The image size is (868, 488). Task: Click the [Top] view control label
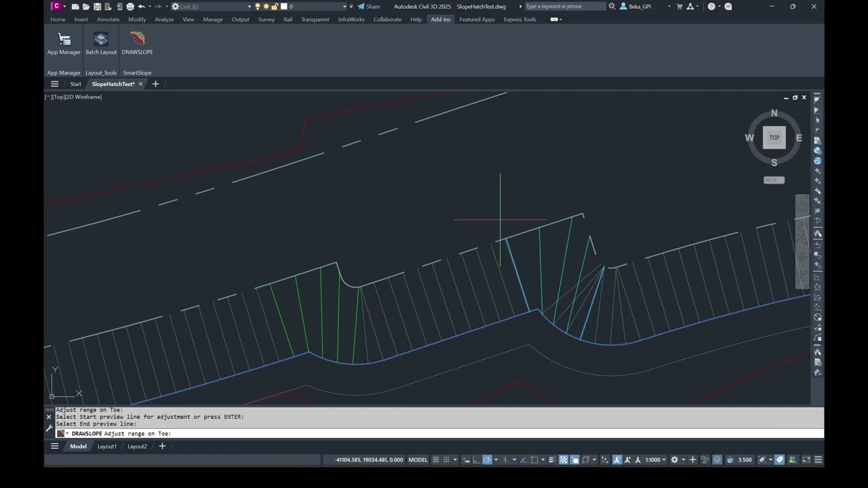pos(58,97)
